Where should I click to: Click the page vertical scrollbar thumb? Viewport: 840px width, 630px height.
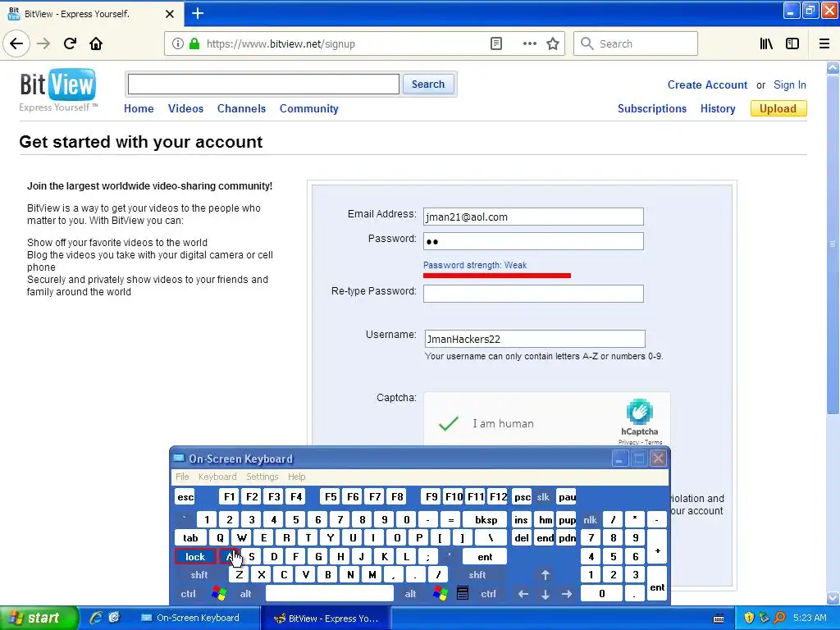tap(833, 244)
